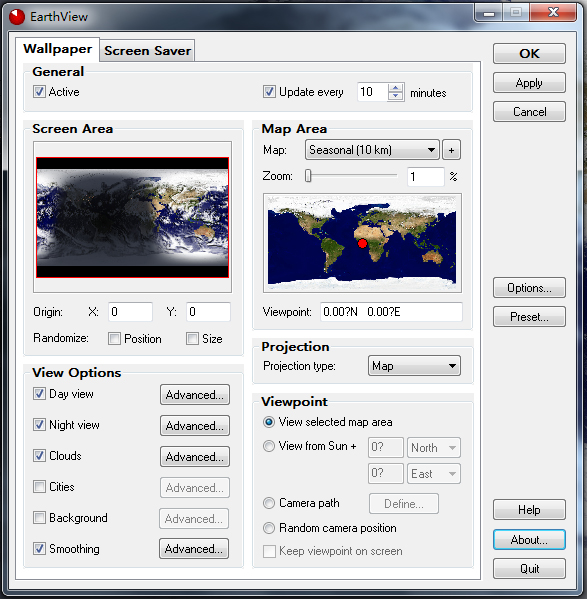Click the Screen Area preview thumbnail

pos(133,217)
